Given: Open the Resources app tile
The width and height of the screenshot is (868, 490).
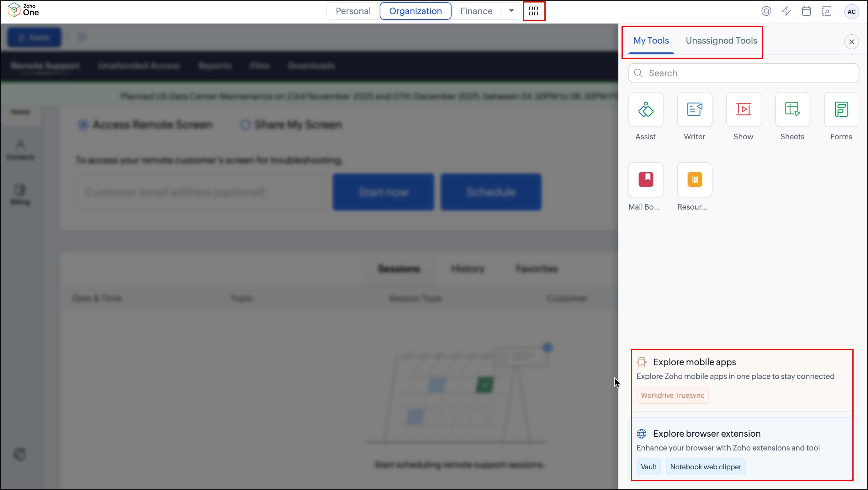Looking at the screenshot, I should point(695,180).
